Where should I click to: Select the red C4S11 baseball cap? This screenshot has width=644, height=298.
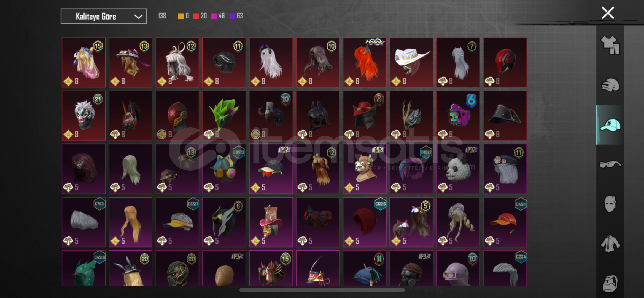point(505,222)
